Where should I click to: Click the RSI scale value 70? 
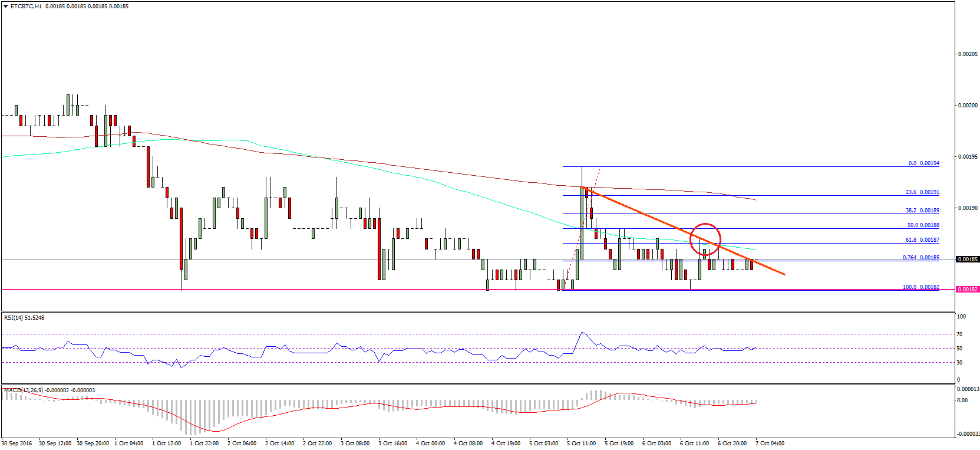[959, 334]
